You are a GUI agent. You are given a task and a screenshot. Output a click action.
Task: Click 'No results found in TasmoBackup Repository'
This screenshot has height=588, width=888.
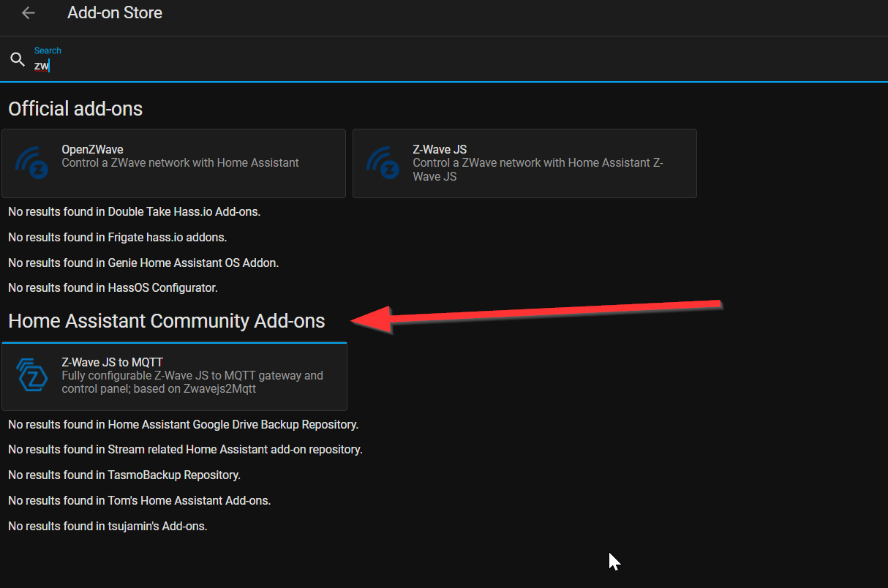(124, 475)
